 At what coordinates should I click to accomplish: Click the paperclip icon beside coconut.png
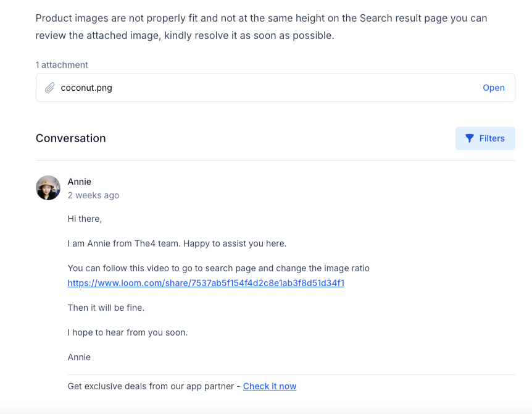coord(50,88)
